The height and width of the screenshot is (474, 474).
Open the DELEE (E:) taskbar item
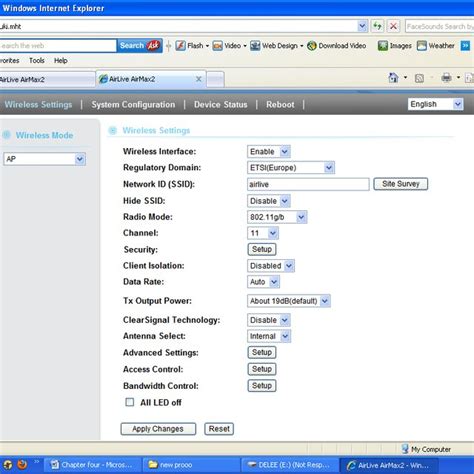[289, 465]
